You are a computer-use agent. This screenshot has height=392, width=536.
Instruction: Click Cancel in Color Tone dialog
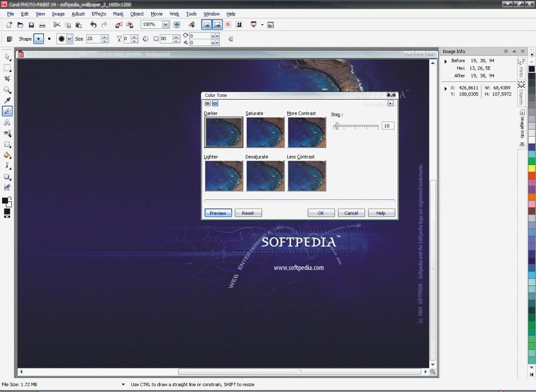point(351,213)
